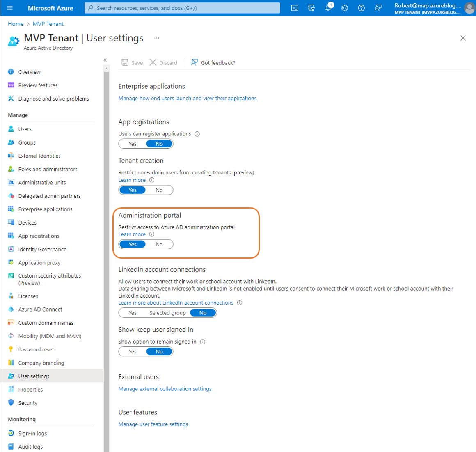The width and height of the screenshot is (476, 452).
Task: Open the notifications bell
Action: point(328,8)
